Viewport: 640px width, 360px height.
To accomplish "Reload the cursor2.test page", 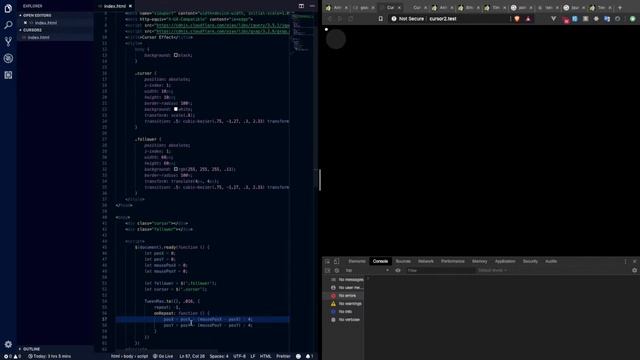I will pyautogui.click(x=351, y=19).
